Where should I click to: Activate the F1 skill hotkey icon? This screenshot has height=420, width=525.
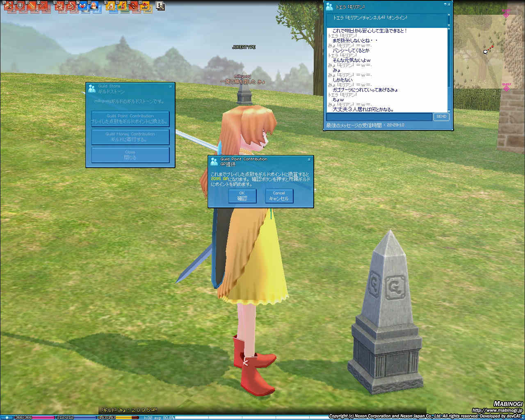[8, 6]
